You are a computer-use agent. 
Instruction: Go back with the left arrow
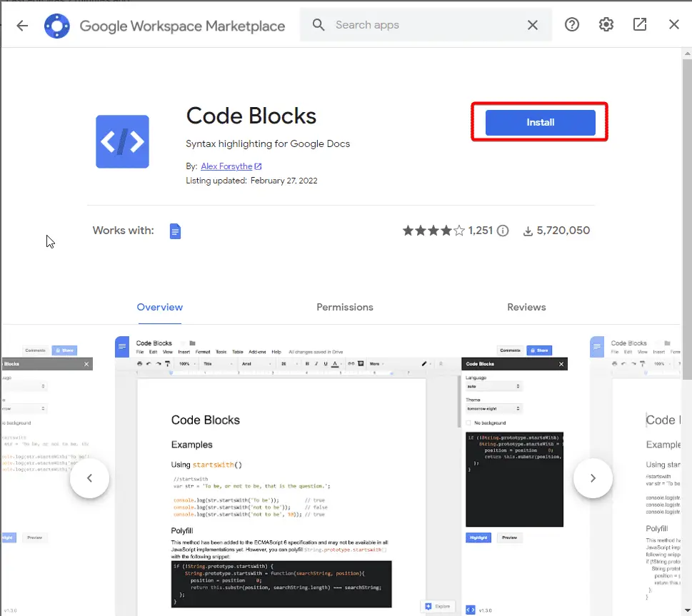tap(22, 26)
